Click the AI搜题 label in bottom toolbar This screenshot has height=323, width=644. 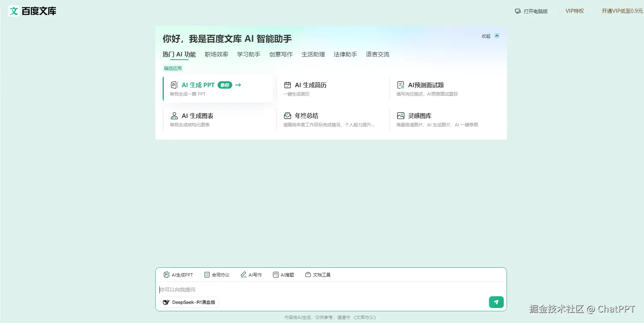(x=288, y=275)
